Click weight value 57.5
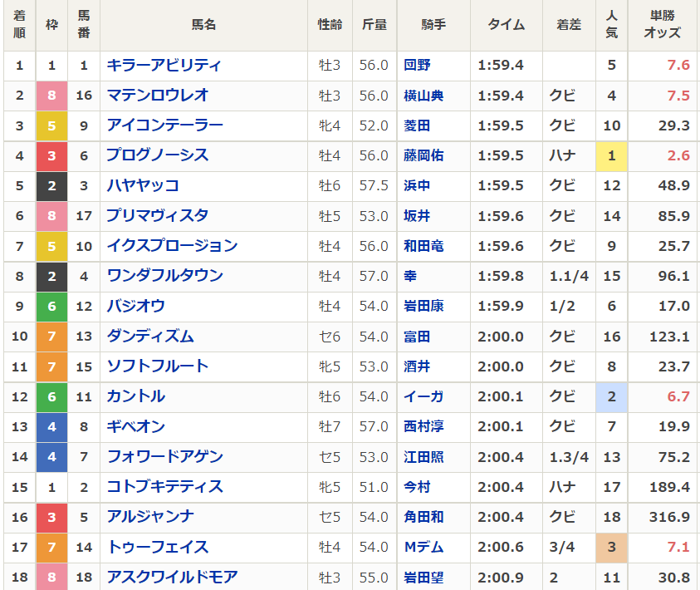Viewport: 700px width, 590px height. click(x=374, y=185)
